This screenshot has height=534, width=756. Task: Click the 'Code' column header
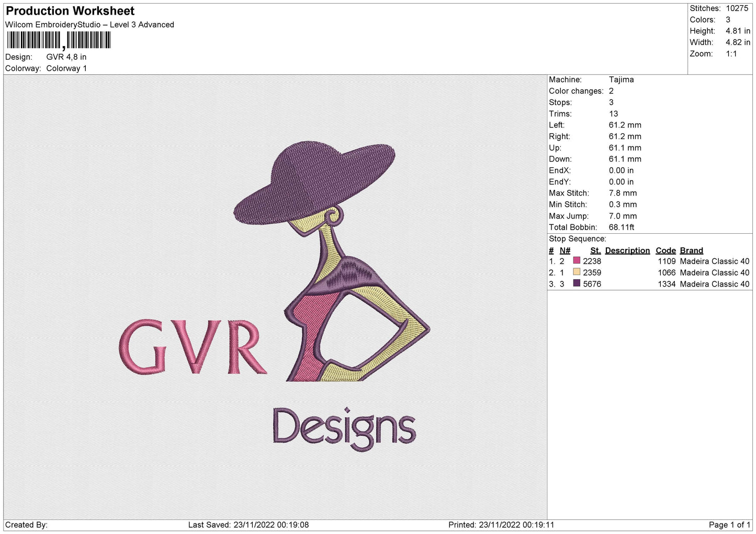pyautogui.click(x=666, y=251)
